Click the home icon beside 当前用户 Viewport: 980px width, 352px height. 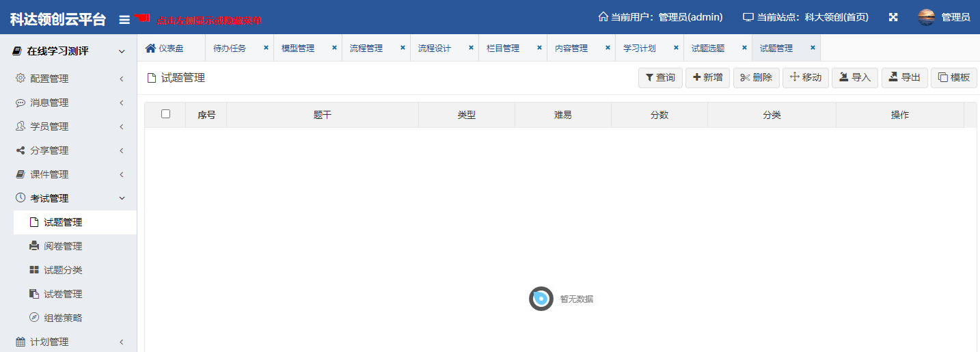click(x=603, y=17)
